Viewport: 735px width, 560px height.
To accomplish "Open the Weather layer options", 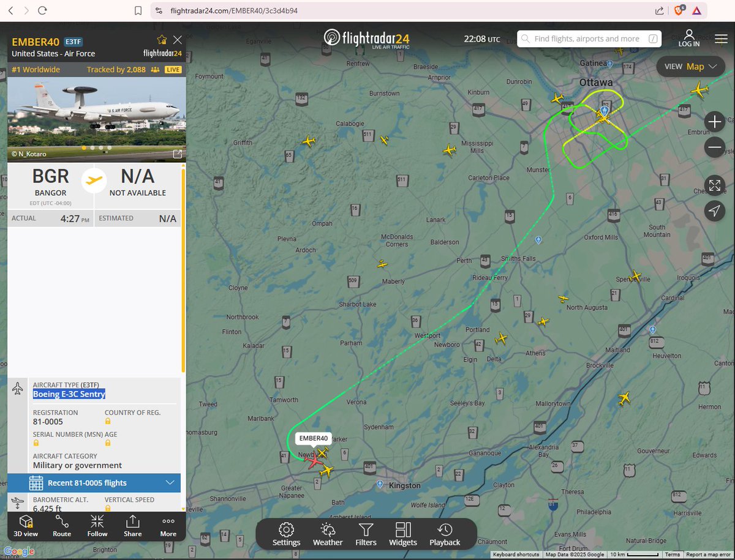I will [328, 534].
